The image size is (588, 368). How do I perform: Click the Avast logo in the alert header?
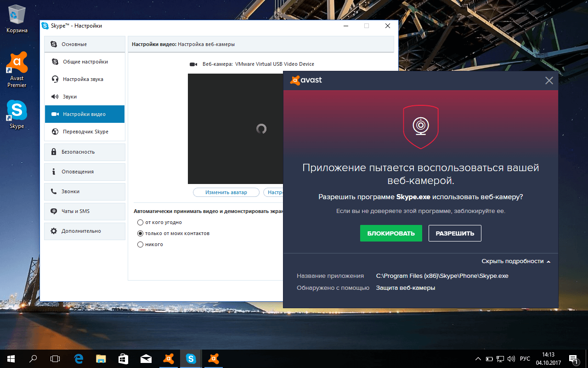click(x=306, y=80)
